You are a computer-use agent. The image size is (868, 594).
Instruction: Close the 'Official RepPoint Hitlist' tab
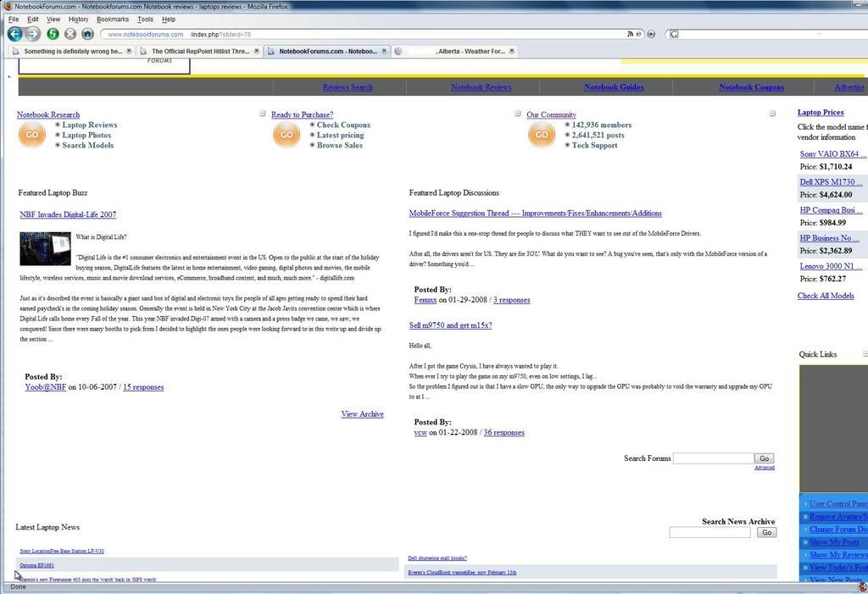click(256, 51)
